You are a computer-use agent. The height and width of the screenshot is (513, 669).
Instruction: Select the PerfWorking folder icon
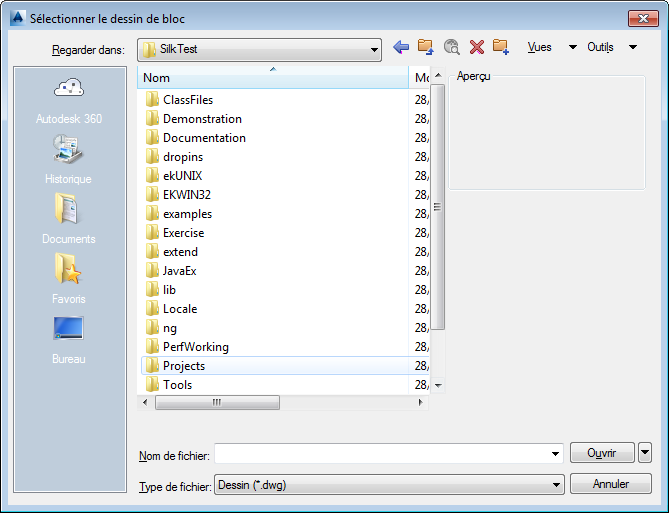point(152,347)
